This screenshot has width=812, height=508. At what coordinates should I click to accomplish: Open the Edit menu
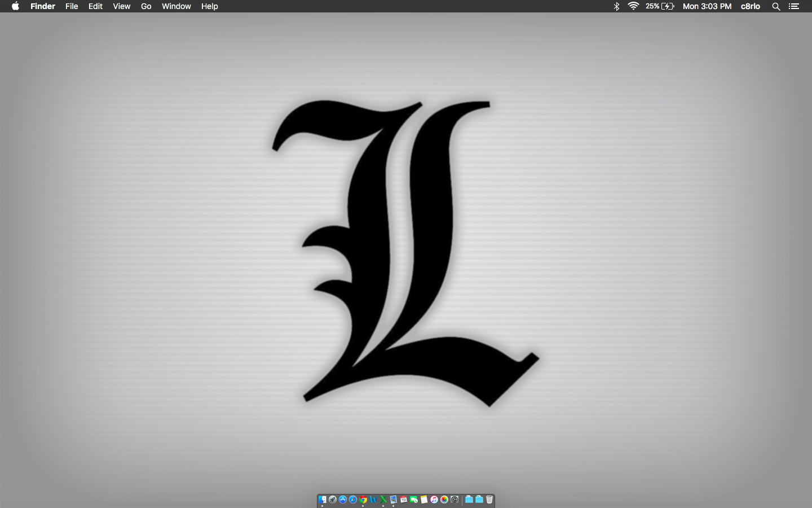point(95,6)
